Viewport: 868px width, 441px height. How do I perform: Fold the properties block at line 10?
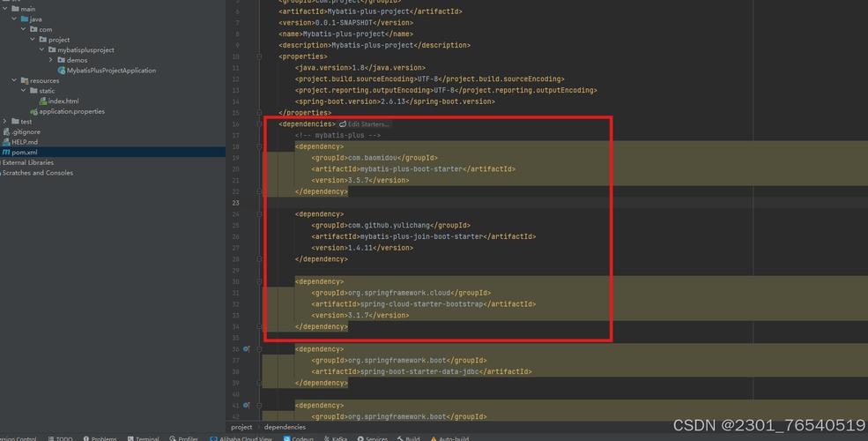259,56
